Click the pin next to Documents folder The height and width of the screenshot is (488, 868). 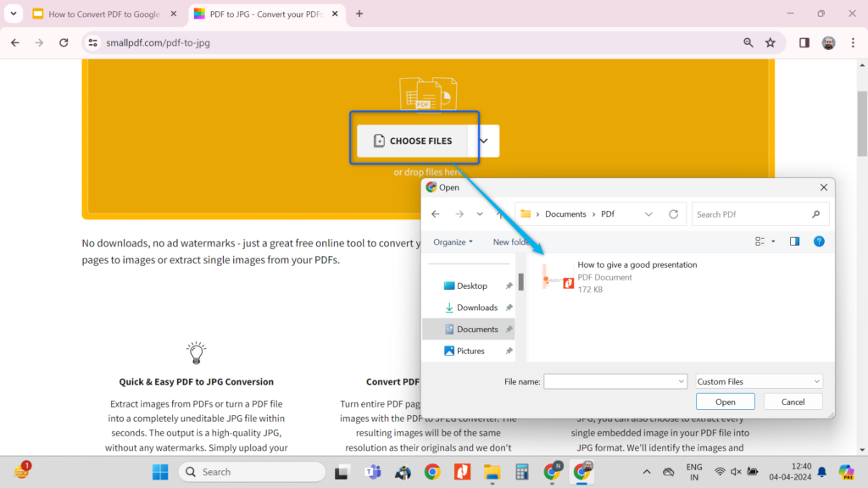click(509, 329)
